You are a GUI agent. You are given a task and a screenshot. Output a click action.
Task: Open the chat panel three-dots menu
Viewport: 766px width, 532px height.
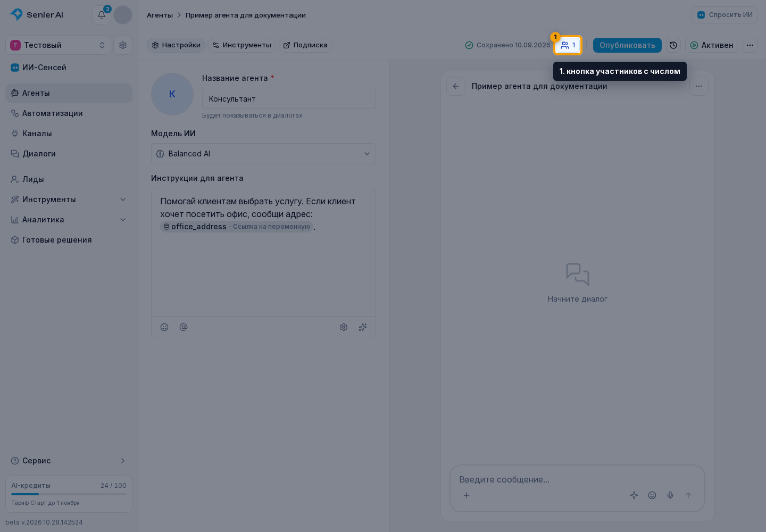tap(699, 86)
